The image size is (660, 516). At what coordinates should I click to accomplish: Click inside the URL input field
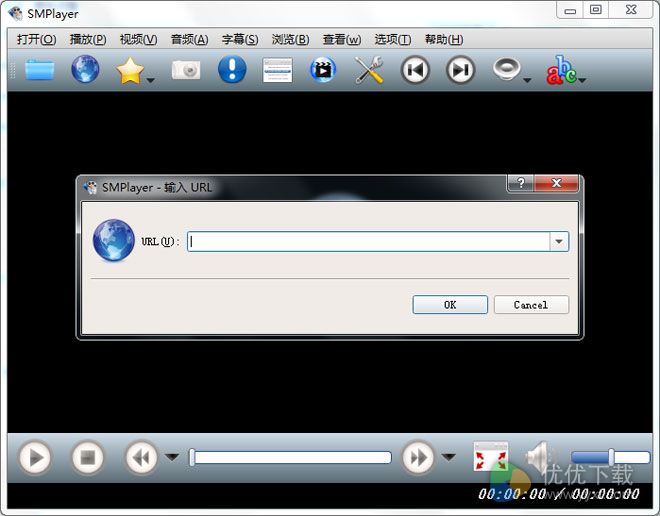click(369, 242)
